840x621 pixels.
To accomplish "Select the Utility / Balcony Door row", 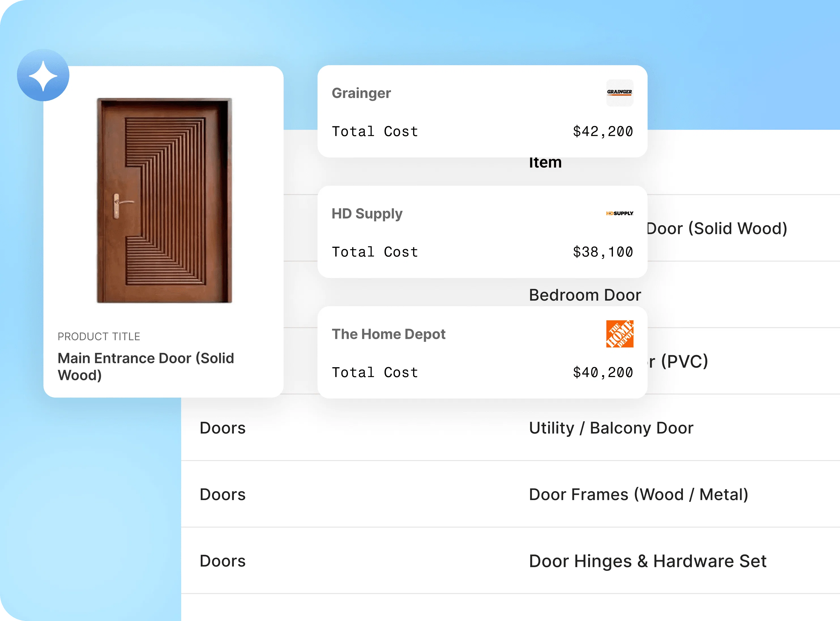I will coord(611,428).
